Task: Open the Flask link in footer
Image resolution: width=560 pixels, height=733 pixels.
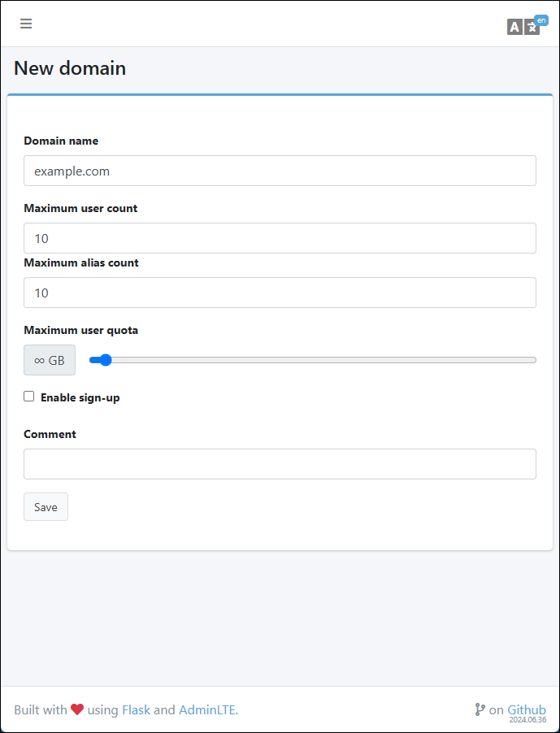Action: pos(136,709)
